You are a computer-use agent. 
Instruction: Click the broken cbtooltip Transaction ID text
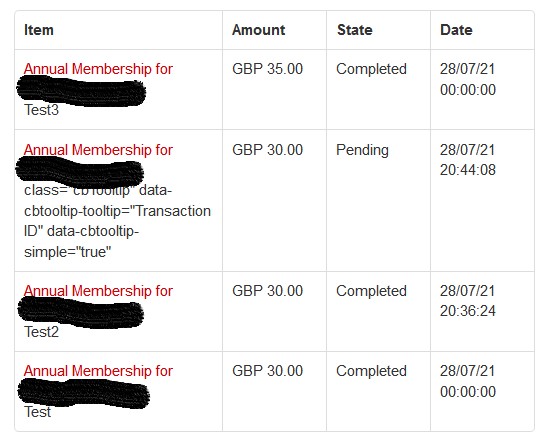117,221
